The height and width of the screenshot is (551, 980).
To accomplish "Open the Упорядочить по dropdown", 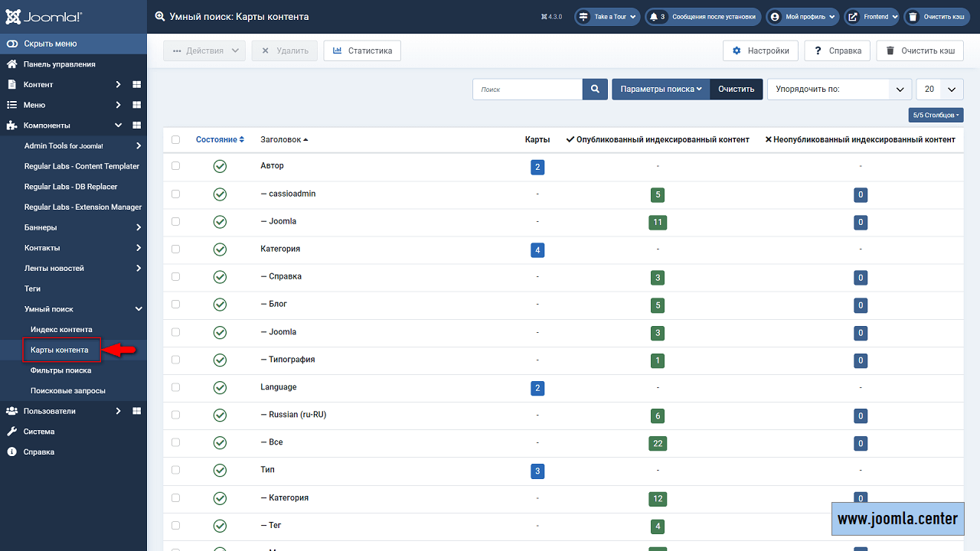I will pos(839,90).
